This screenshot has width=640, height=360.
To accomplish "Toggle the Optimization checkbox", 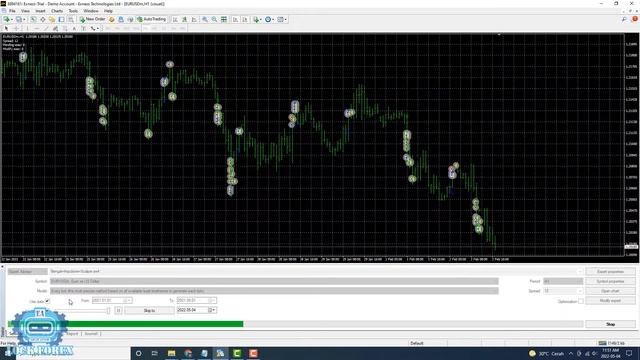I will click(580, 301).
